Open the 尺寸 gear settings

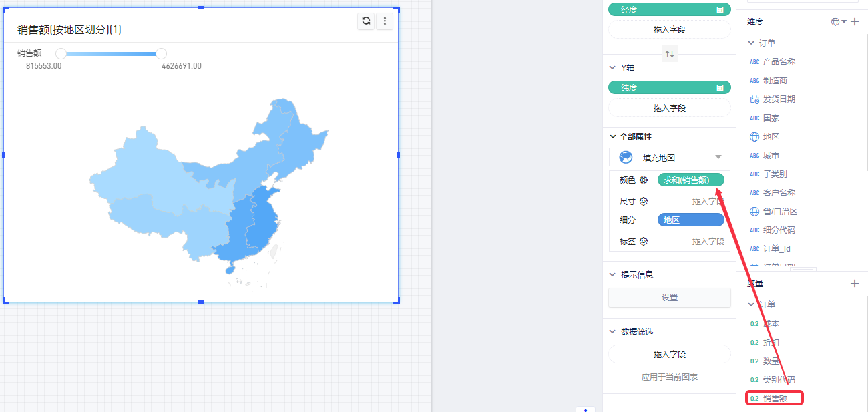(644, 202)
